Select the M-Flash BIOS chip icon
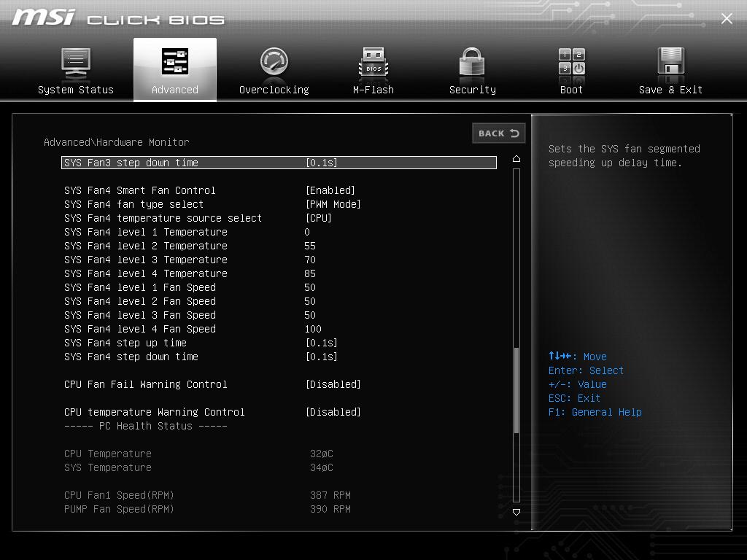Screen dimensions: 747x560 pos(373,62)
